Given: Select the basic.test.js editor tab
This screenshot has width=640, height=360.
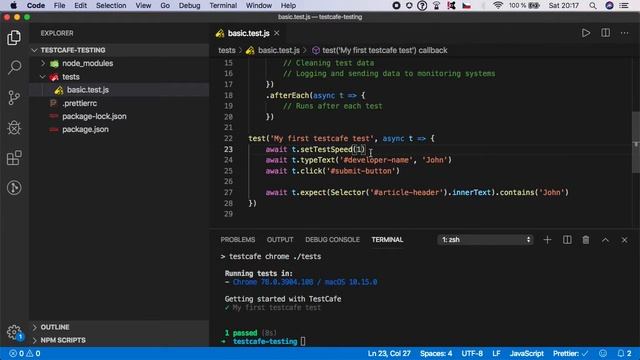Looking at the screenshot, I should 248,33.
